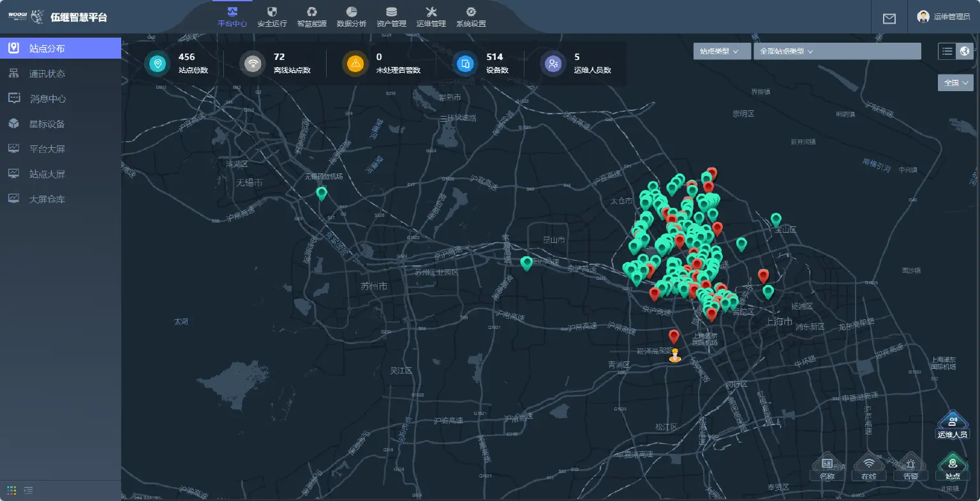Screen dimensions: 980x501
Task: Open the mail envelope icon in header
Action: (889, 18)
